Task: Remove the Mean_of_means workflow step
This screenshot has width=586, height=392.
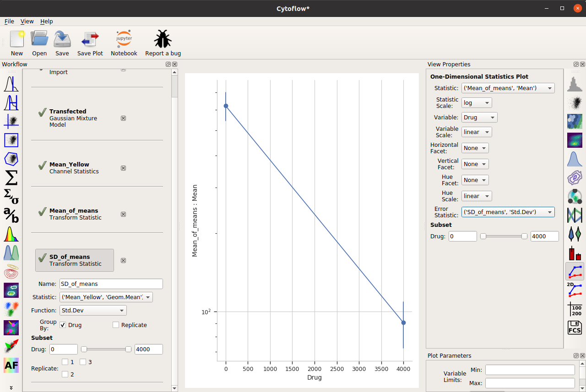Action: pyautogui.click(x=123, y=214)
